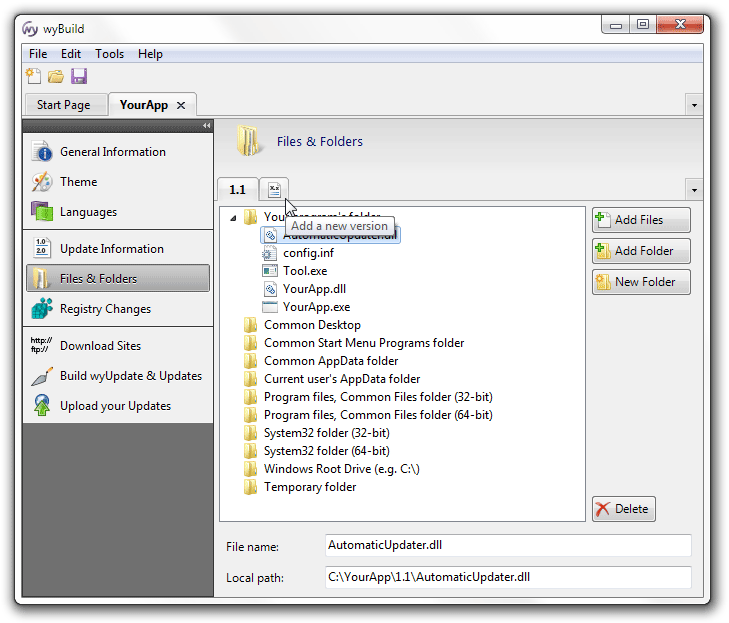Select System32 folder (64-bit)

326,451
